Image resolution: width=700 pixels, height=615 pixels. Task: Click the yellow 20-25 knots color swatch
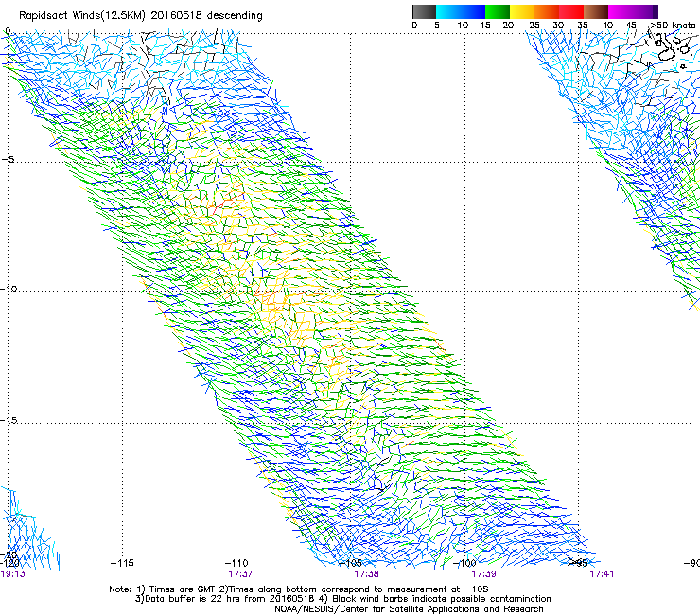pos(522,11)
